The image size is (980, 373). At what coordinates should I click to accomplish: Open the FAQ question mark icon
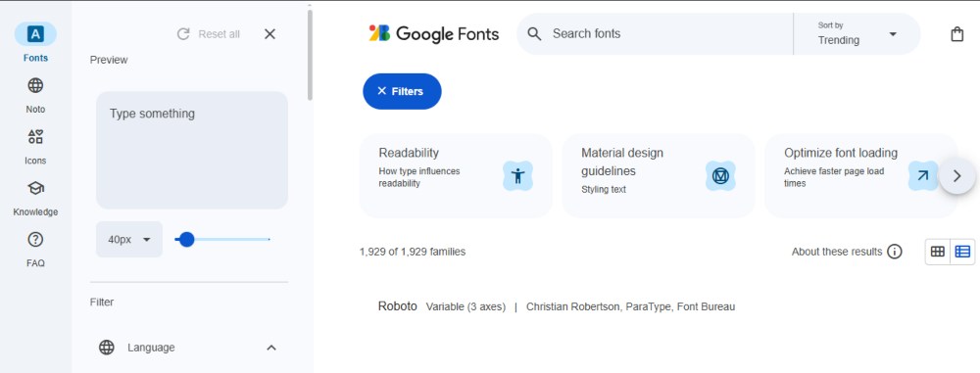35,239
